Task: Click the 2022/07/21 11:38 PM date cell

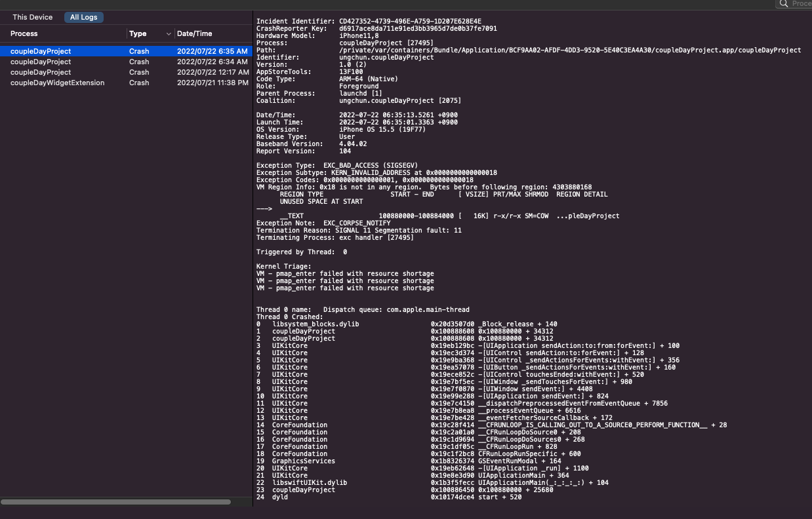Action: click(x=213, y=83)
